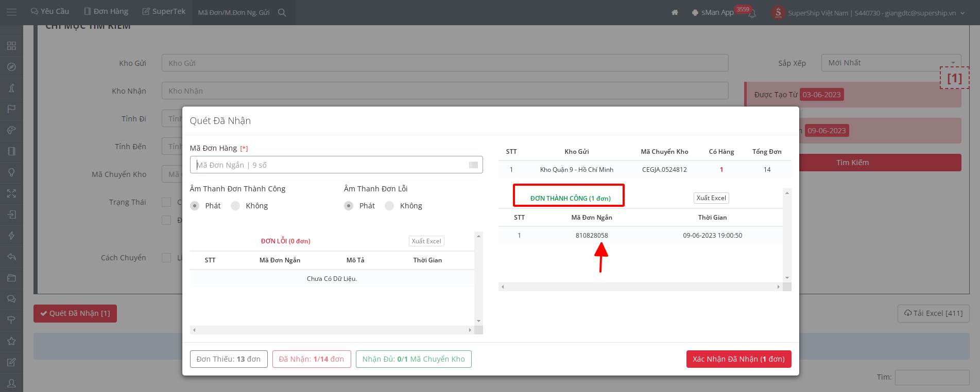This screenshot has height=392, width=980.
Task: Expand the account menu chevron
Action: click(962, 13)
